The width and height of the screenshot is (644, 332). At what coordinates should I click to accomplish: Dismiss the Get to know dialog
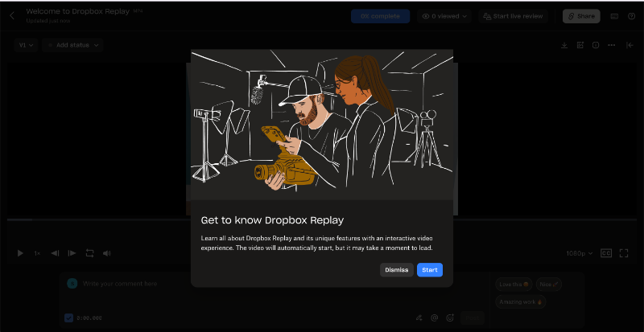click(396, 270)
